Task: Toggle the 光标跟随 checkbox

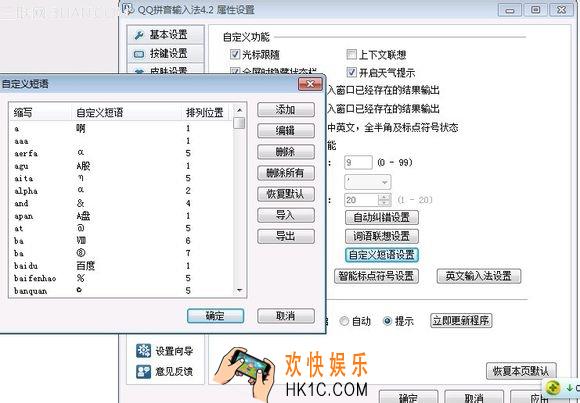Action: [235, 54]
